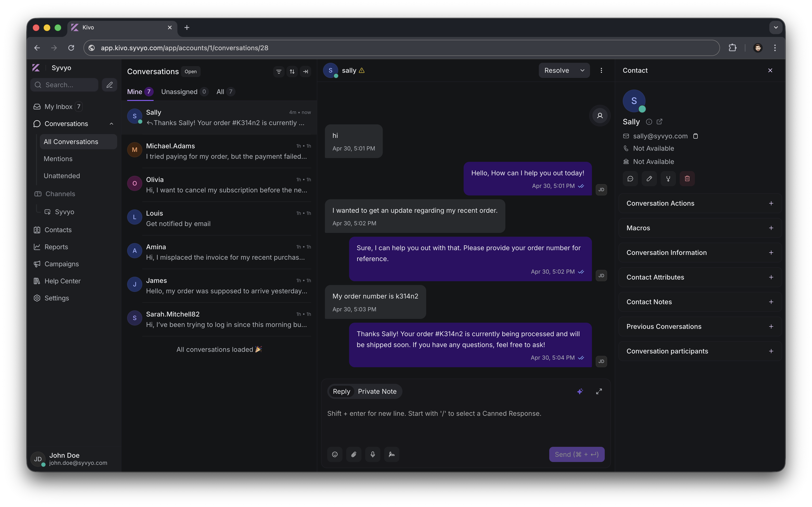Viewport: 812px width, 507px height.
Task: Attach a file using the paperclip icon
Action: pyautogui.click(x=353, y=454)
